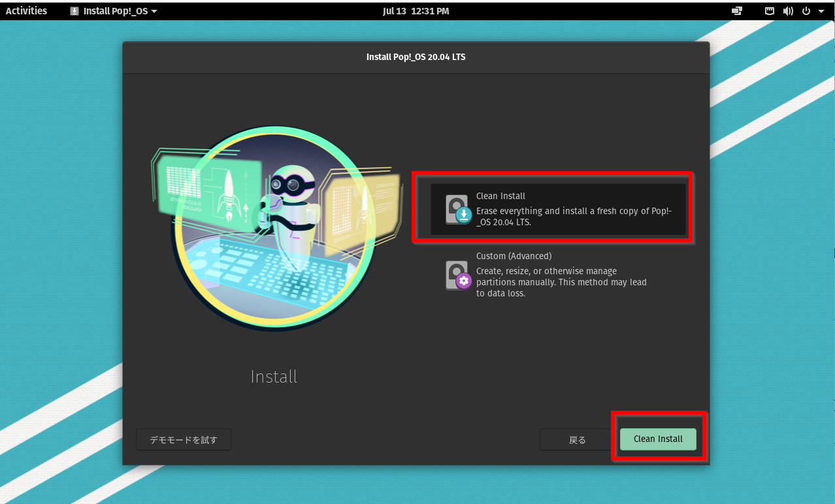Select the Clean Install option

558,209
